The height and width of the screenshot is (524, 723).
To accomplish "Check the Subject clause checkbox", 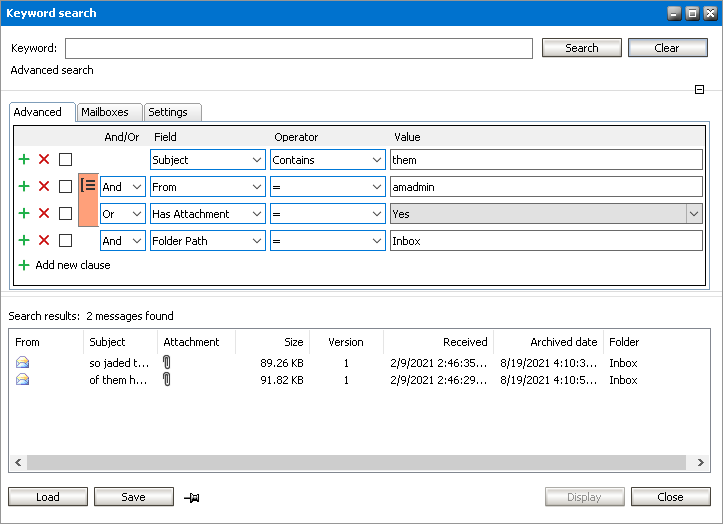I will [65, 159].
